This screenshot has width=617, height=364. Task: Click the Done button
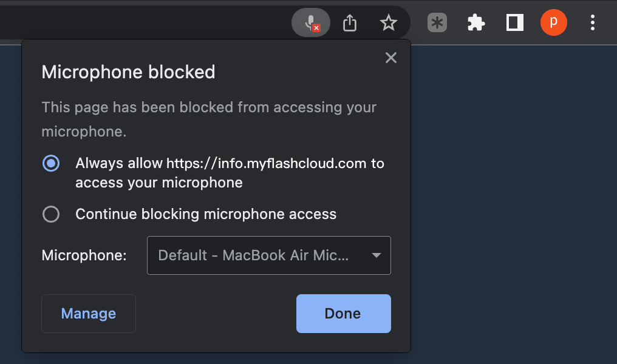(344, 314)
